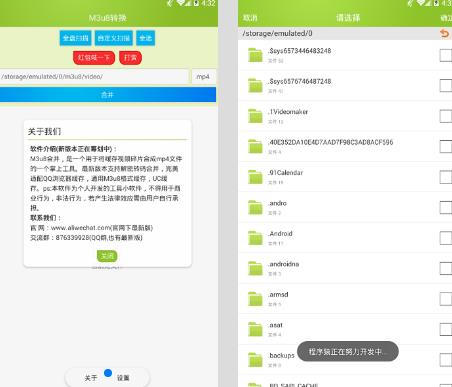
Task: Select the .91Calendar checkbox
Action: pyautogui.click(x=446, y=177)
